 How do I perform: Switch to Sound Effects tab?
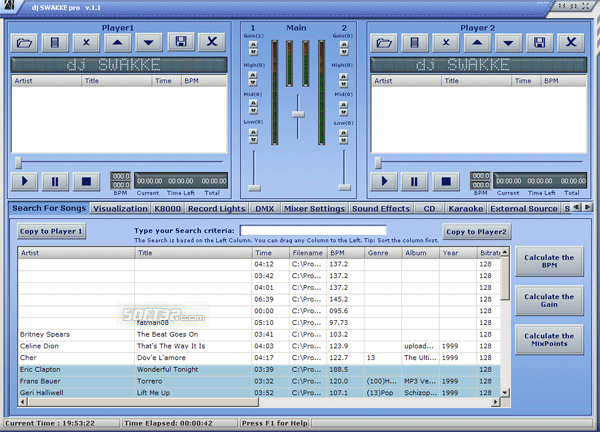click(x=381, y=209)
